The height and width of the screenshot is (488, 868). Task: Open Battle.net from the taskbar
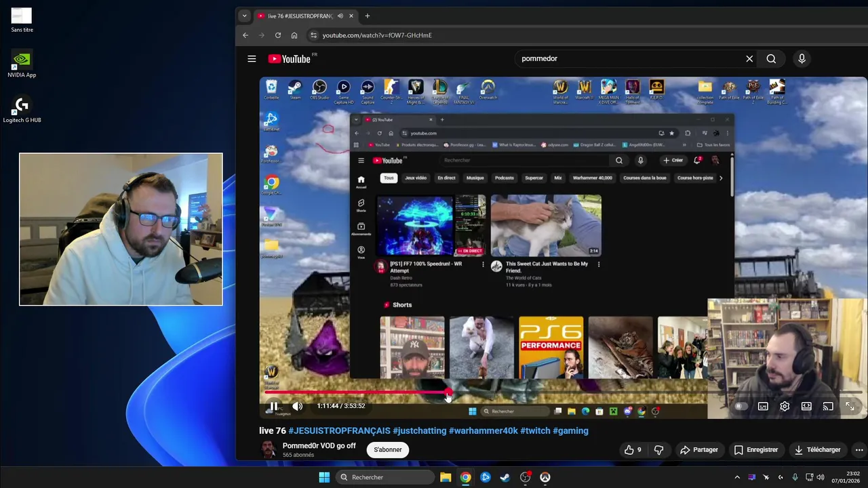486,477
